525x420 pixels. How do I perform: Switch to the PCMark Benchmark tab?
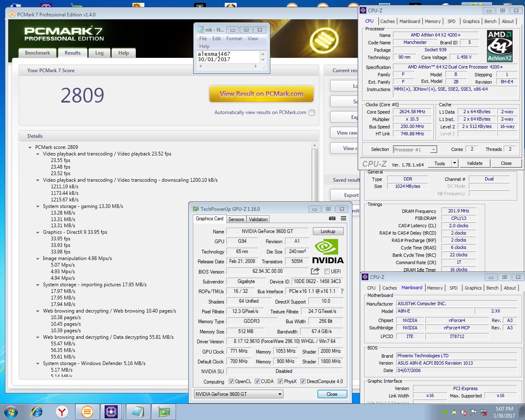[37, 53]
